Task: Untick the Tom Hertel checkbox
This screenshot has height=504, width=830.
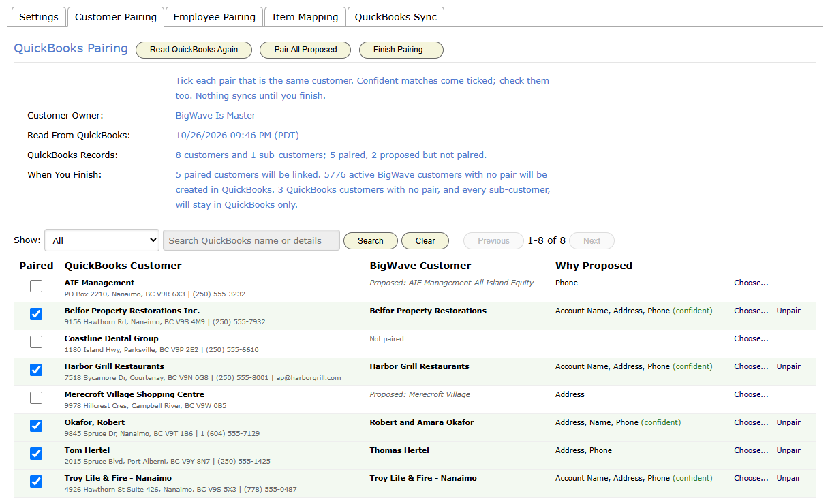Action: (x=36, y=454)
